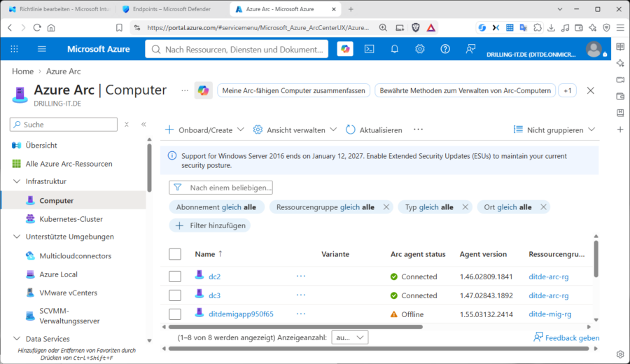This screenshot has height=364, width=630.
Task: Launch Copilot from the Azure header
Action: (x=345, y=49)
